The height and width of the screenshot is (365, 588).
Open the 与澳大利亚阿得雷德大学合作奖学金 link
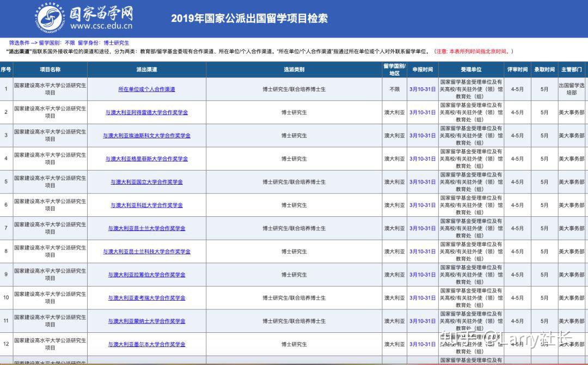click(146, 113)
